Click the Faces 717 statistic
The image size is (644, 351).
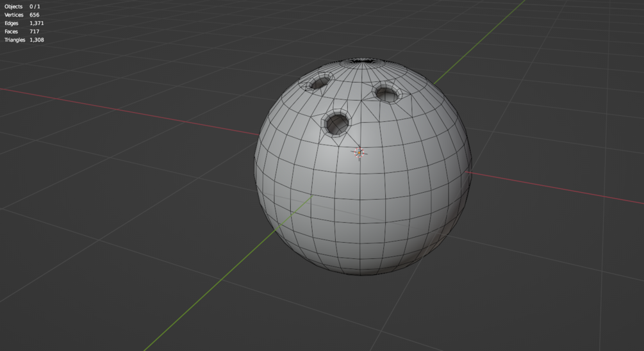(x=22, y=31)
